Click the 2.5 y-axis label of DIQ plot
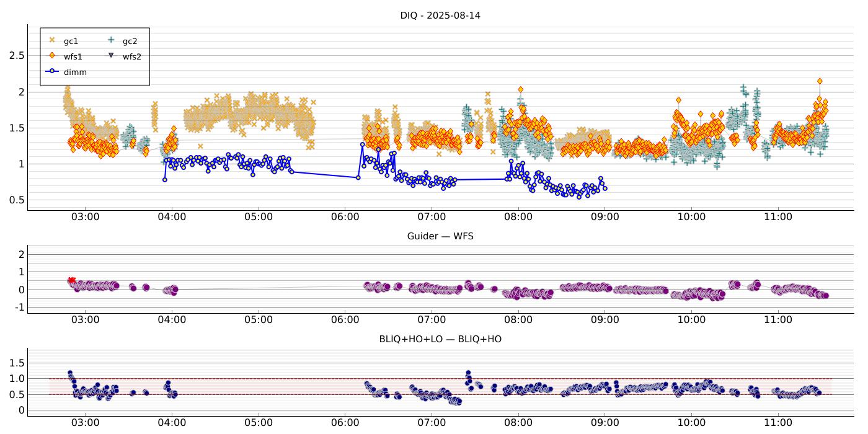This screenshot has height=434, width=868. 17,56
